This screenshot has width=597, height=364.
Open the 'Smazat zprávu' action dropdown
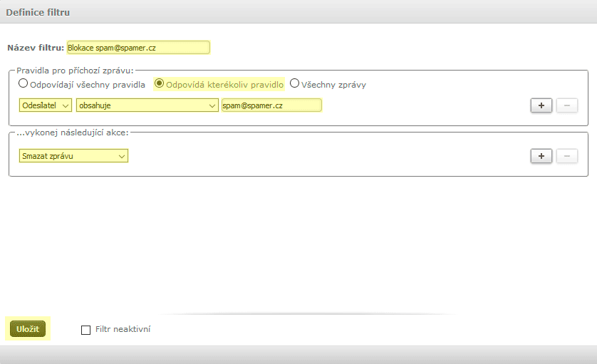tap(73, 156)
